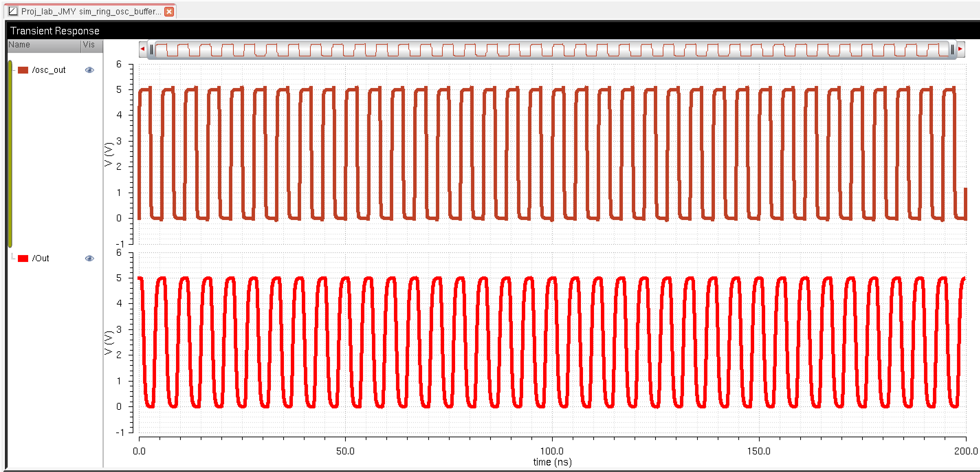Image resolution: width=980 pixels, height=472 pixels.
Task: Grab right handle of the zoom slider
Action: [952, 50]
